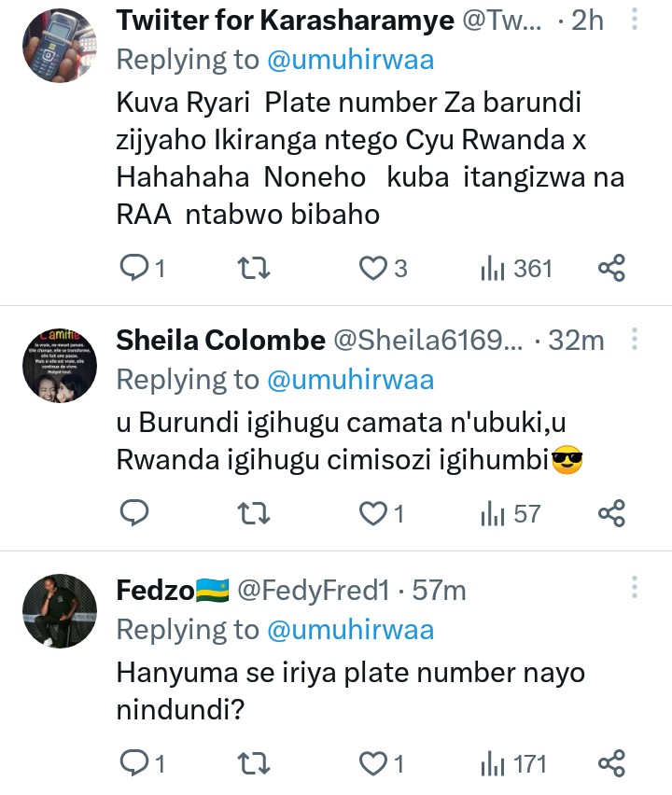The image size is (672, 795).
Task: Open more options on Karasharamye's tweet
Action: [635, 21]
